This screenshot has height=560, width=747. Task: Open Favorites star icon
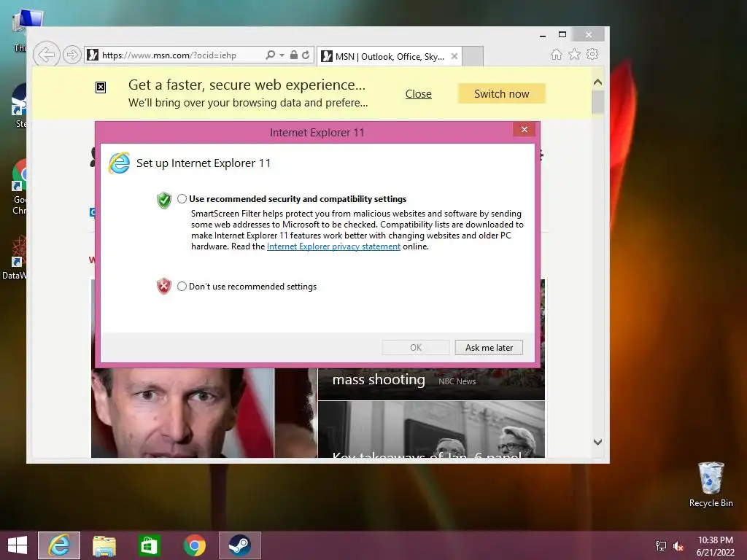[x=574, y=54]
